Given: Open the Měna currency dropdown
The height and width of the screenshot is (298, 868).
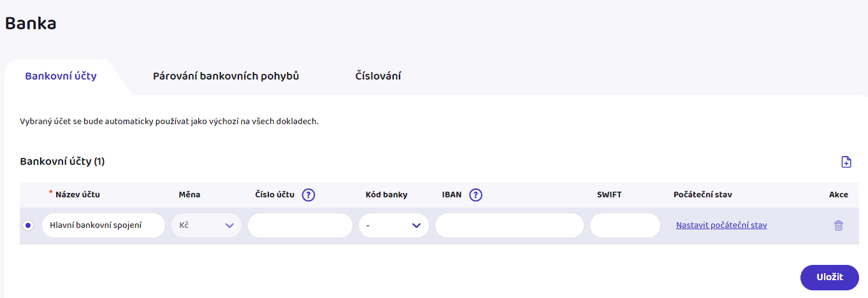Looking at the screenshot, I should (206, 225).
